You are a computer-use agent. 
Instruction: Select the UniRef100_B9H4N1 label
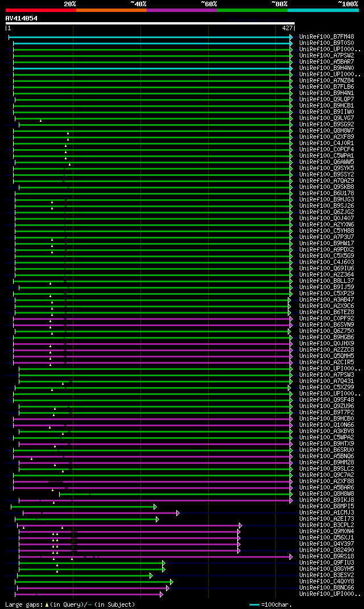[x=326, y=93]
